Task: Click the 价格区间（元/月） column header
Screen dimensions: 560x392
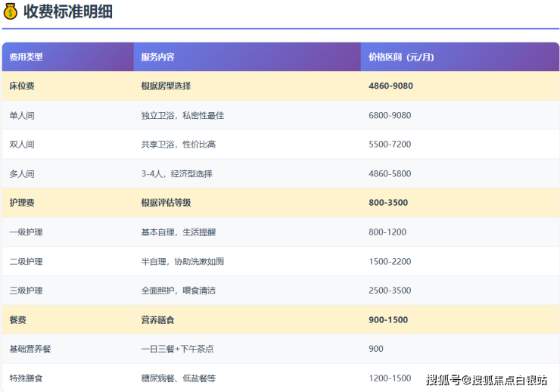Action: [x=400, y=57]
